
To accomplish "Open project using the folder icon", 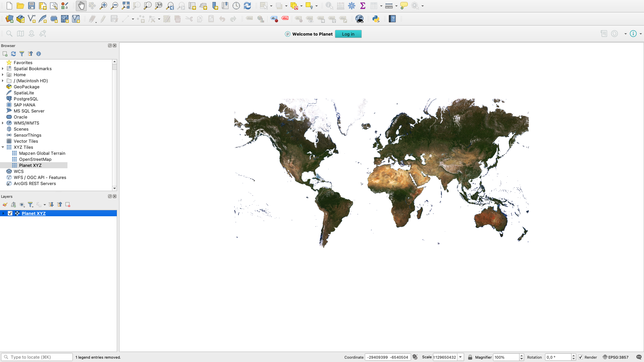I will [20, 6].
